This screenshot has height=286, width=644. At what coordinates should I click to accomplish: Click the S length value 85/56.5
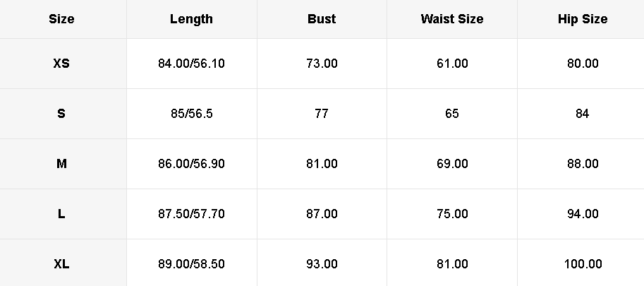[191, 114]
